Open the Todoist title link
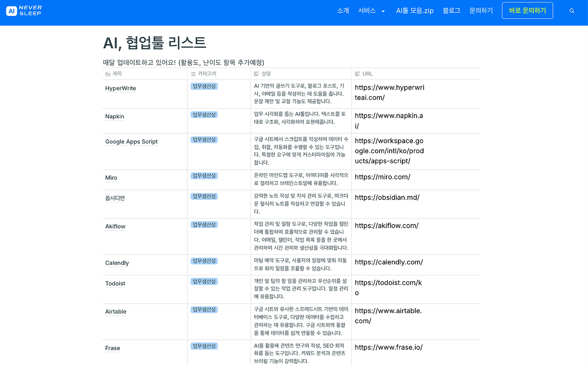588x366 pixels. [115, 283]
